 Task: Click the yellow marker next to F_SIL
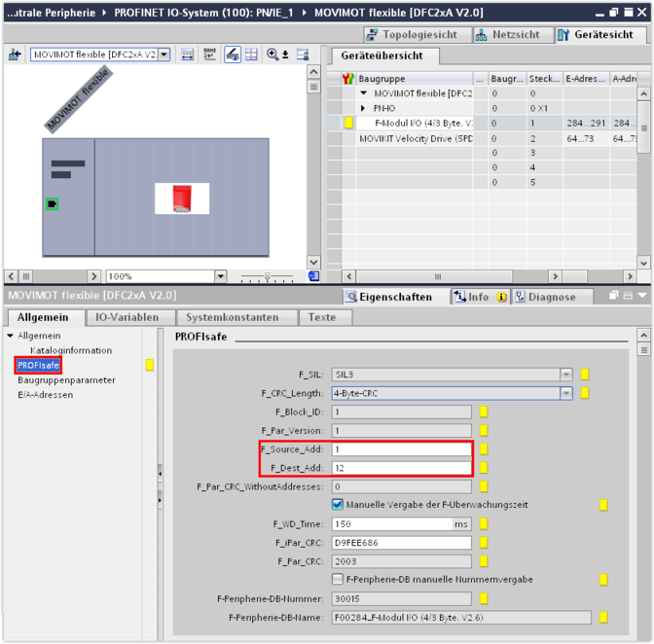(x=585, y=375)
